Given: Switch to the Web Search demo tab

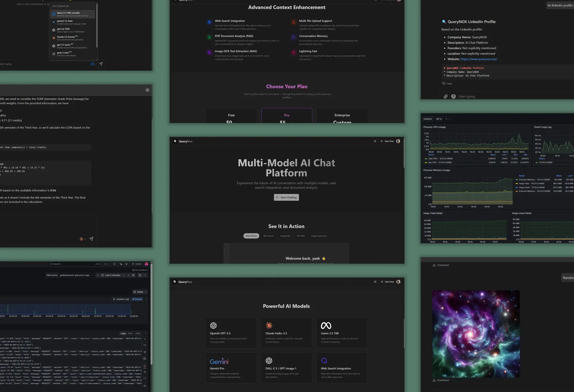Looking at the screenshot, I should (268, 236).
